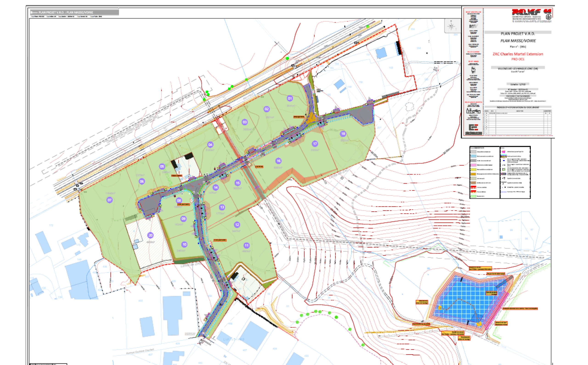
Task: Click lot 16 purple circle marker
Action: tap(279, 161)
